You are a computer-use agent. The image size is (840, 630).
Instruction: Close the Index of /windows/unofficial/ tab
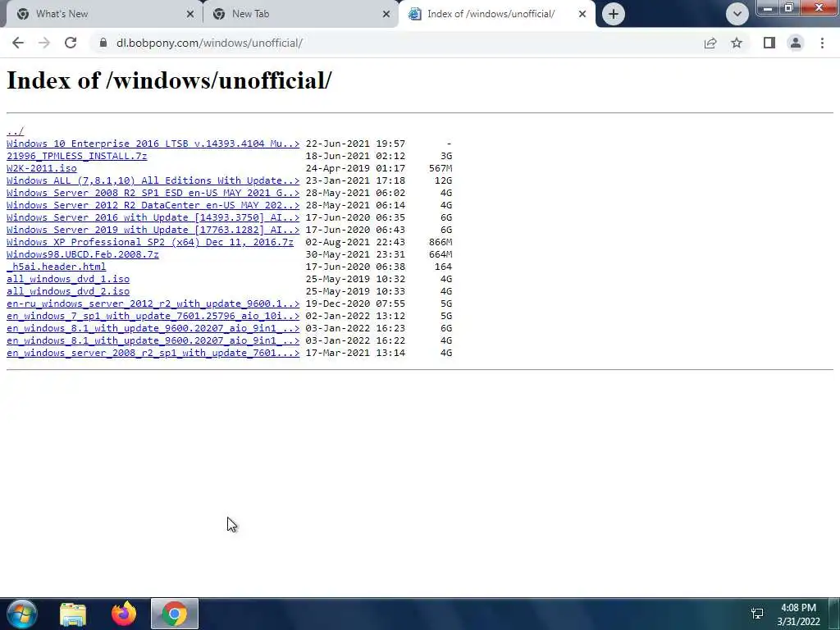(x=582, y=14)
